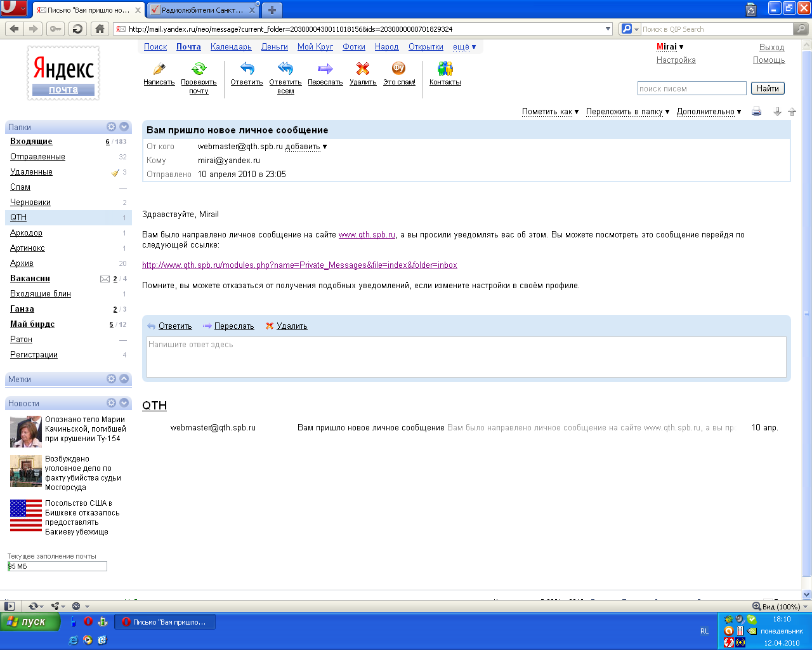Click the Найти search button

click(x=768, y=88)
